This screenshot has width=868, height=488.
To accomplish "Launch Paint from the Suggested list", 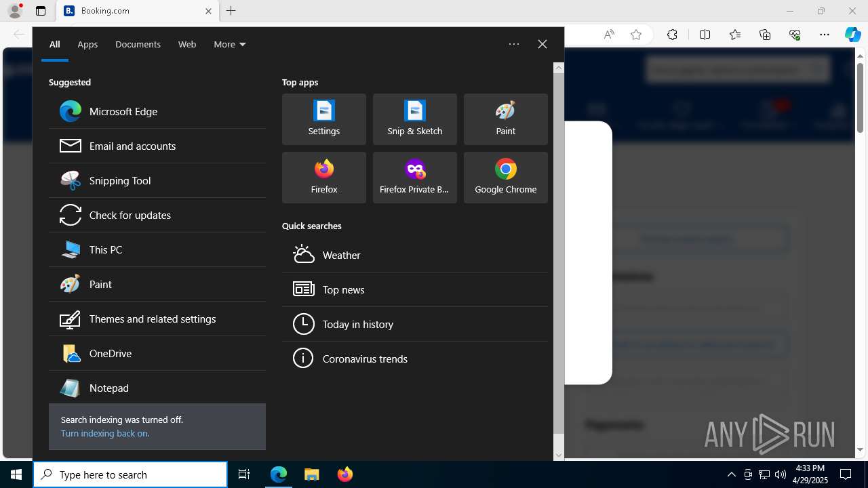I will click(x=157, y=284).
